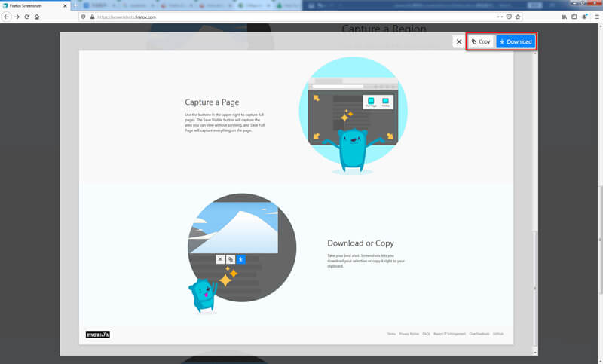The height and width of the screenshot is (364, 603).
Task: Copy the screenshot to clipboard
Action: coord(481,41)
